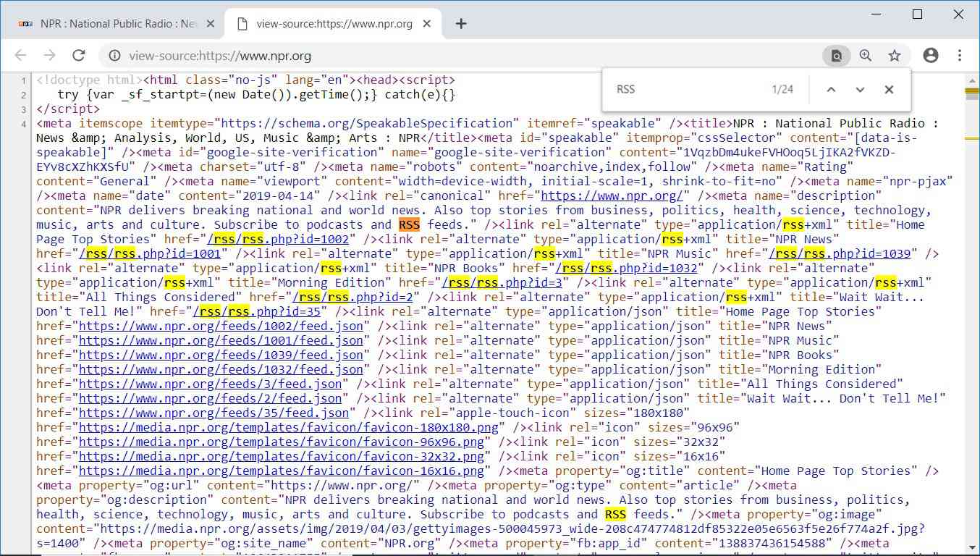Open the favicon-180x180.png link
This screenshot has width=980, height=556.
[x=288, y=427]
